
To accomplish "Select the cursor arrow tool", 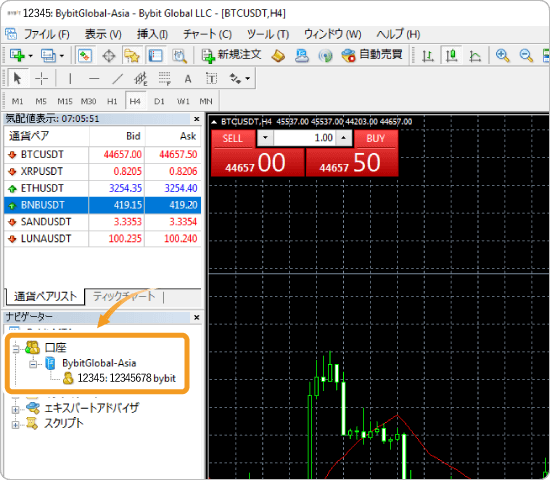I will click(x=17, y=78).
